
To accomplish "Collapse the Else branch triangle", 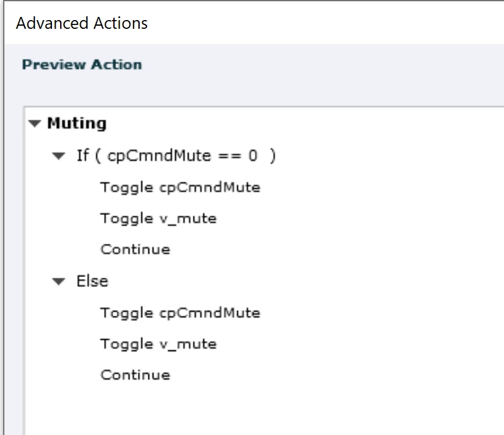I will tap(59, 282).
